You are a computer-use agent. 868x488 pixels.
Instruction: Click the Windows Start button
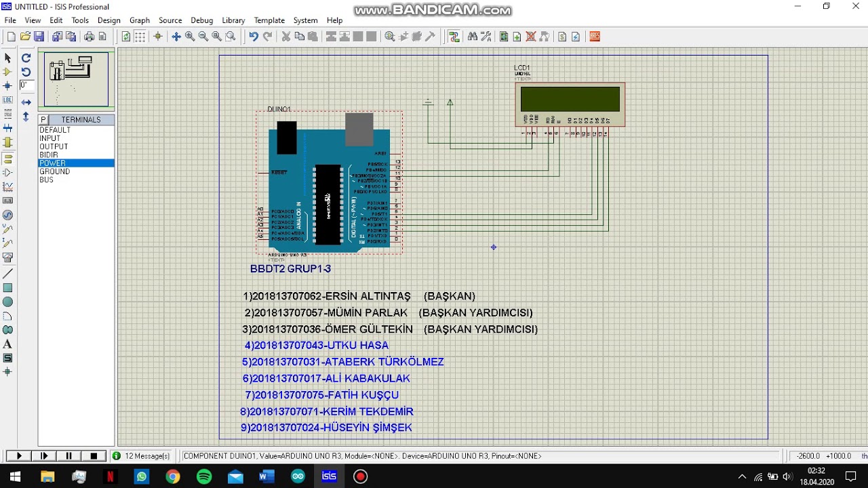click(x=15, y=476)
